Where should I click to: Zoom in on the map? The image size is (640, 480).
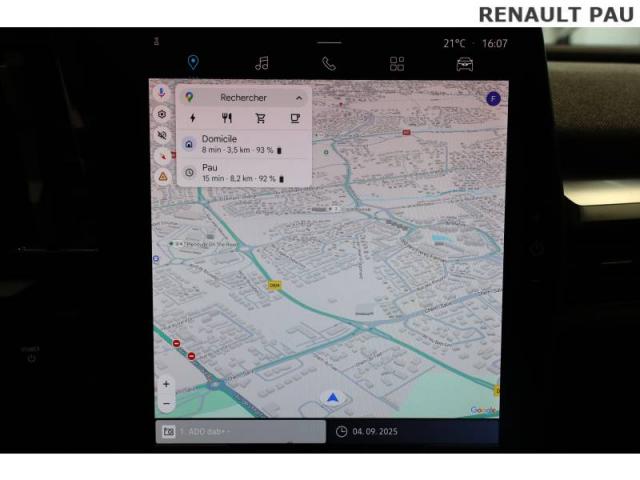166,384
